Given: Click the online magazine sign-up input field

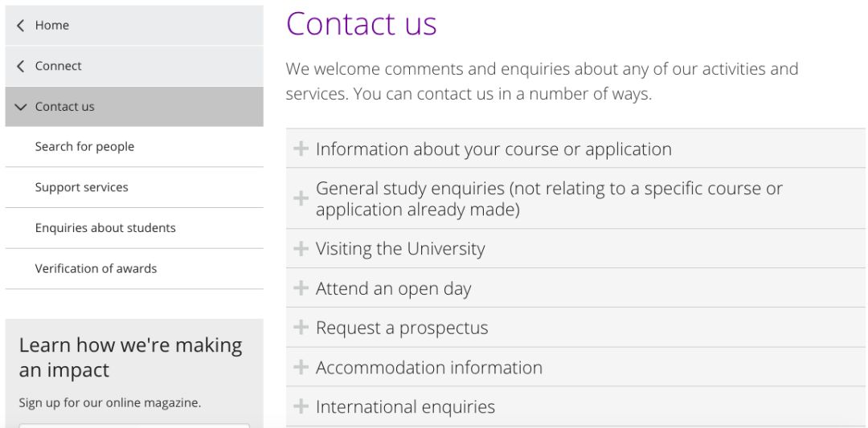Looking at the screenshot, I should (134, 425).
